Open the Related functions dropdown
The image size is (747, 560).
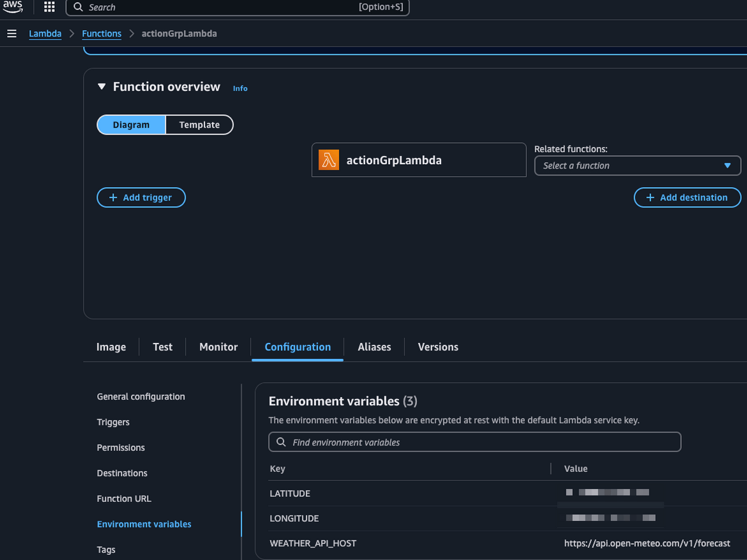click(x=637, y=165)
